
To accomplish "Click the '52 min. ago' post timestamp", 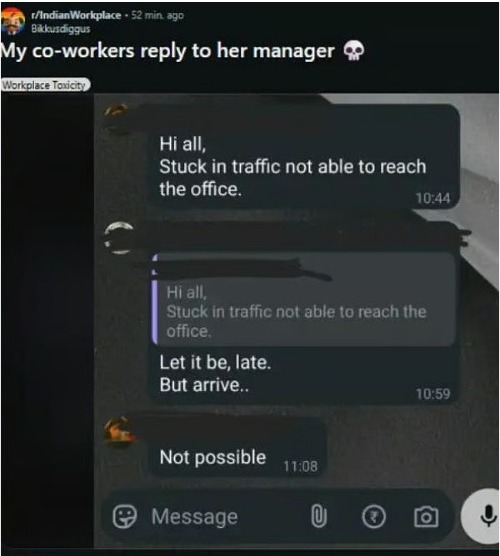I will pos(157,15).
